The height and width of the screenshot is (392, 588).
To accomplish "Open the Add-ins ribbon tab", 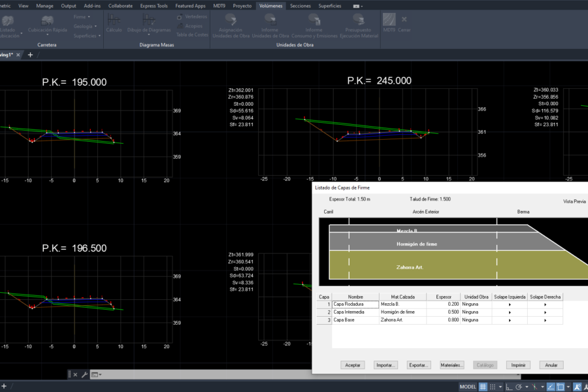I will (x=92, y=6).
